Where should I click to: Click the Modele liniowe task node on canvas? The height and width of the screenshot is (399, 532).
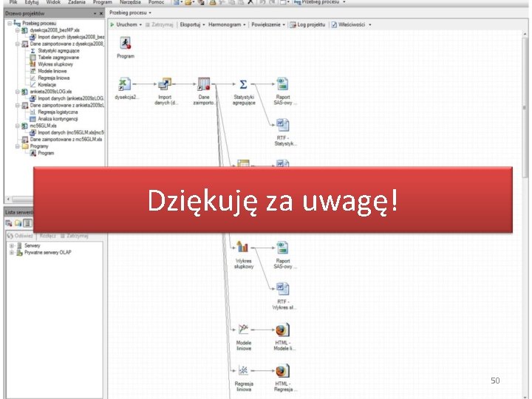coord(244,337)
